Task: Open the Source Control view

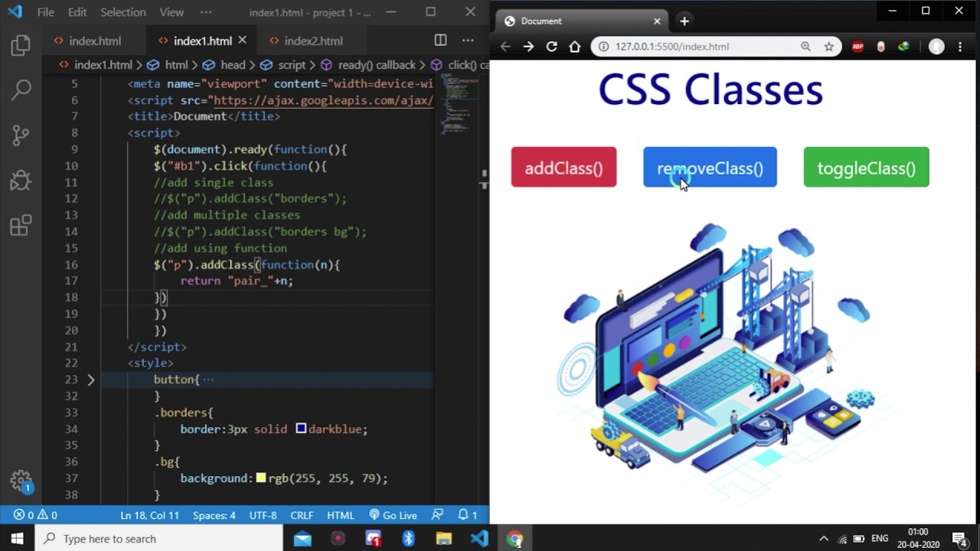Action: 21,135
